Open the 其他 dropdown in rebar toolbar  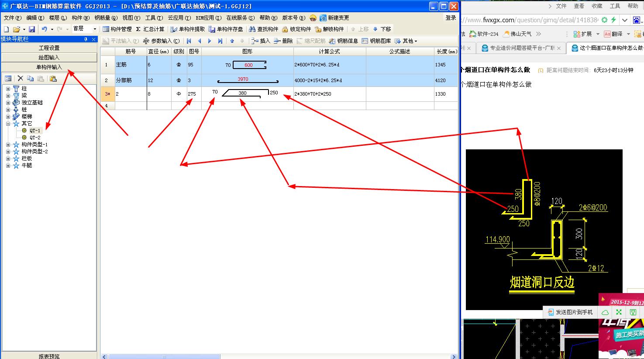click(406, 41)
